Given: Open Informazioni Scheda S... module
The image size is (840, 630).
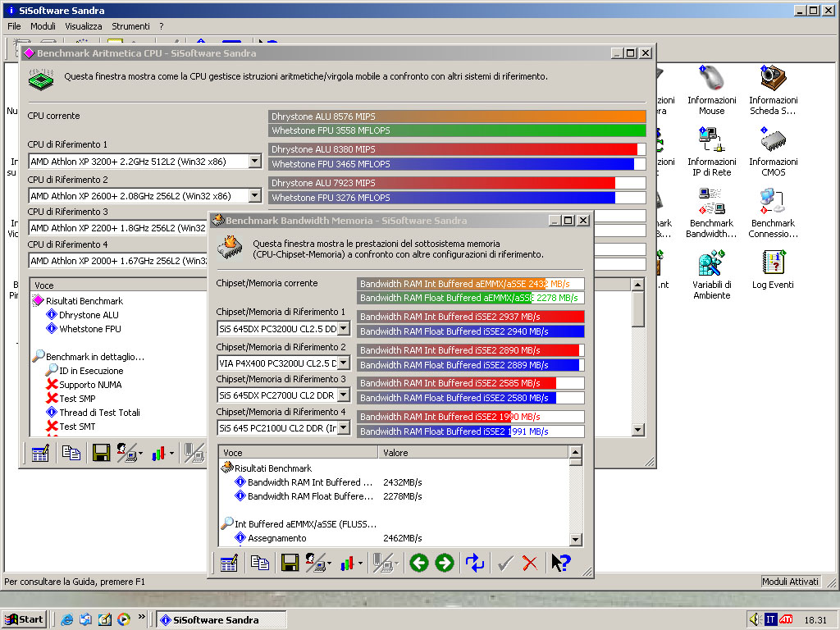Looking at the screenshot, I should click(x=773, y=89).
